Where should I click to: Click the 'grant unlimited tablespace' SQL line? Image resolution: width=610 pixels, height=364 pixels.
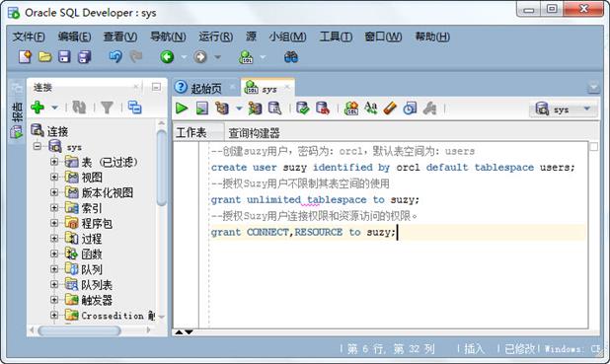[x=315, y=200]
